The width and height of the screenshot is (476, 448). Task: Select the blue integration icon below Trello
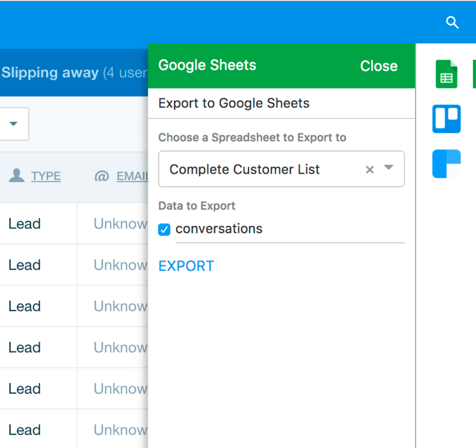(x=446, y=164)
